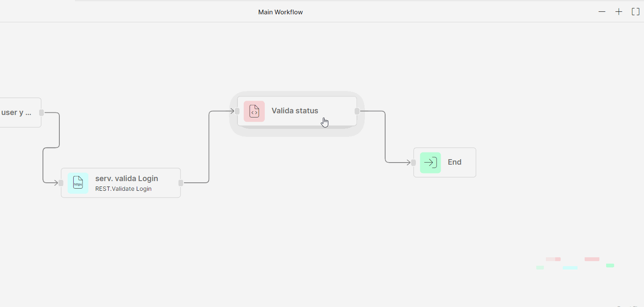The width and height of the screenshot is (644, 307).
Task: Click the input port of serv. valida Login node
Action: coord(61,183)
